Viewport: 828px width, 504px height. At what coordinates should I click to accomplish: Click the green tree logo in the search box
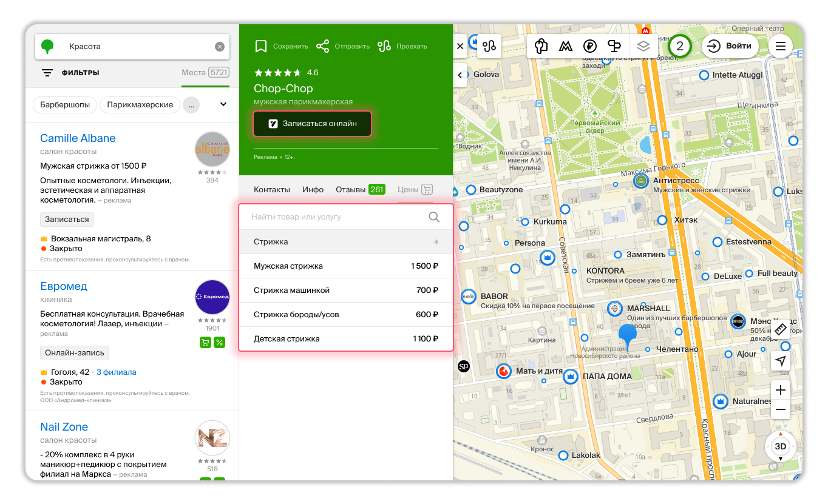coord(47,46)
